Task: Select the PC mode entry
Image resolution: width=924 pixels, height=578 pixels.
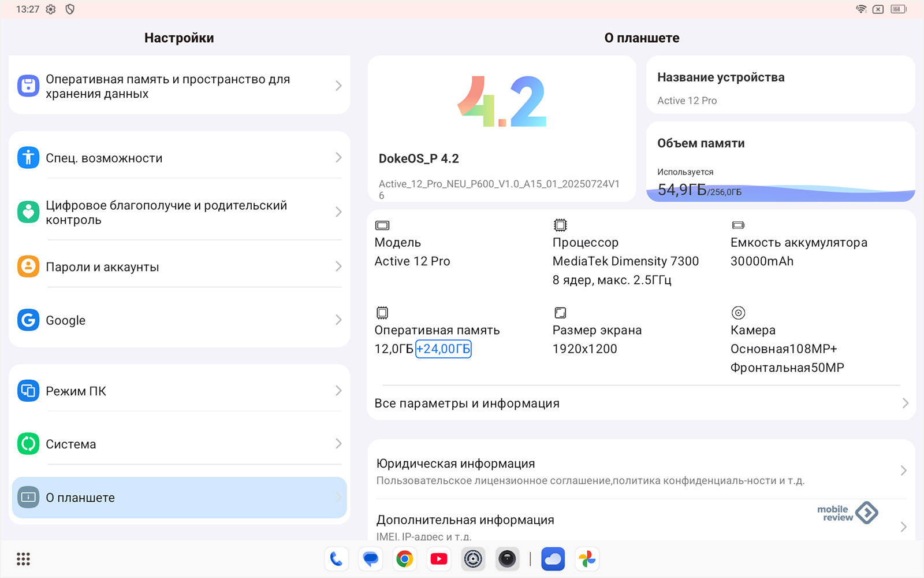Action: pyautogui.click(x=180, y=391)
